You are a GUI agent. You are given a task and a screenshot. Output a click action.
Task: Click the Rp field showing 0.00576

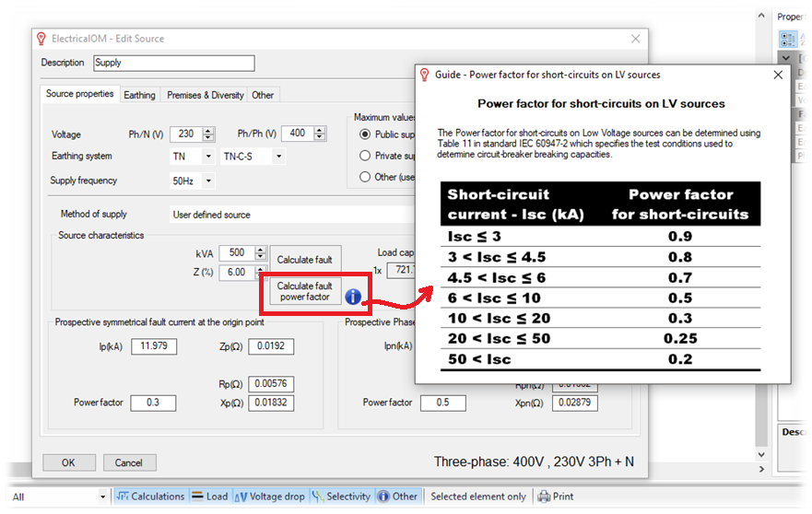tap(271, 383)
